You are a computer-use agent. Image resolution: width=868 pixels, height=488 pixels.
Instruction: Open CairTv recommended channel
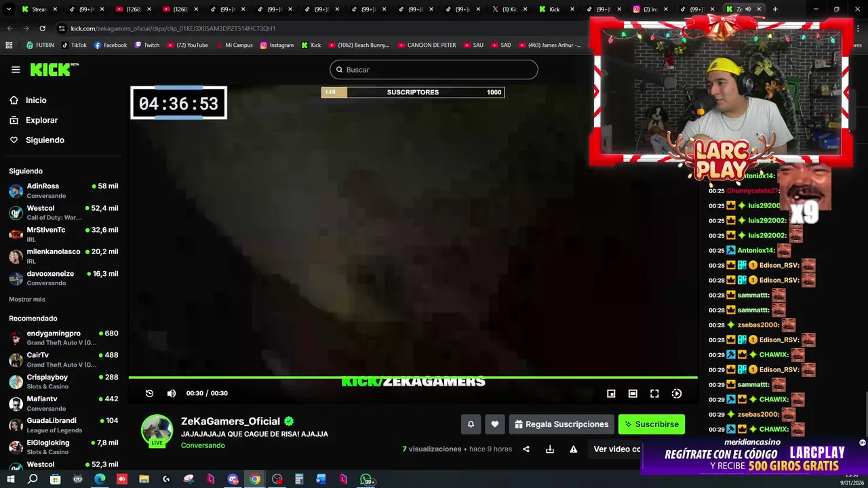[x=63, y=359]
